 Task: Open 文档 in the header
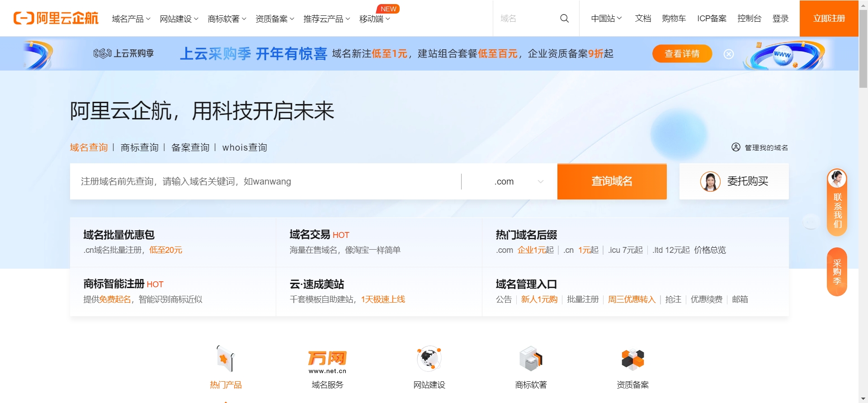643,18
